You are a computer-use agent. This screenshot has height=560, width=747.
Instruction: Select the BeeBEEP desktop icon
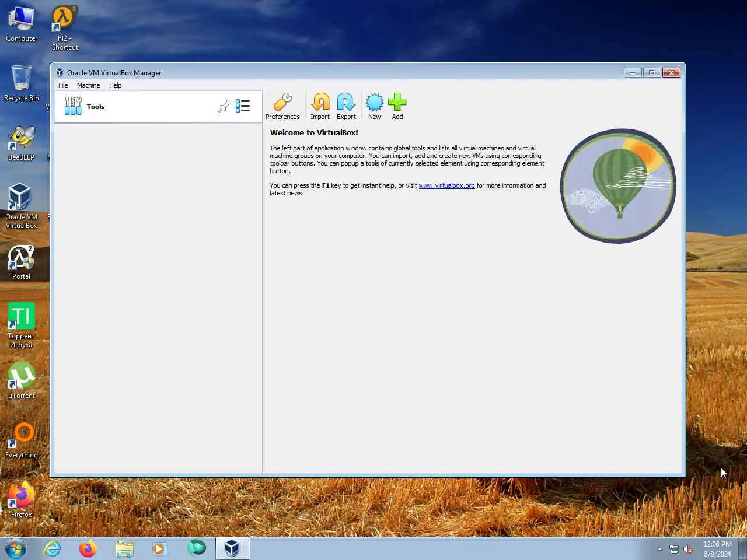point(22,143)
